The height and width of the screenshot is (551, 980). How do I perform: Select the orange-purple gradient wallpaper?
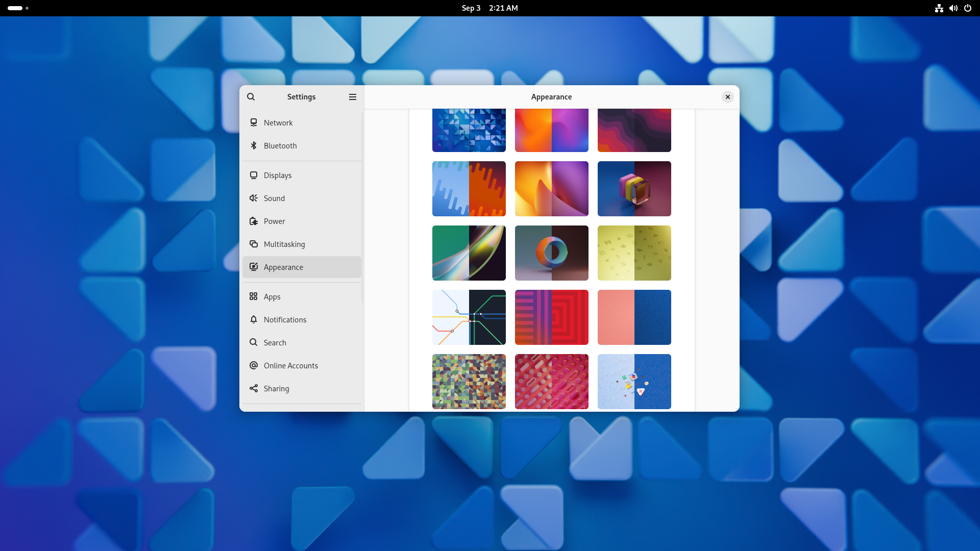tap(551, 128)
